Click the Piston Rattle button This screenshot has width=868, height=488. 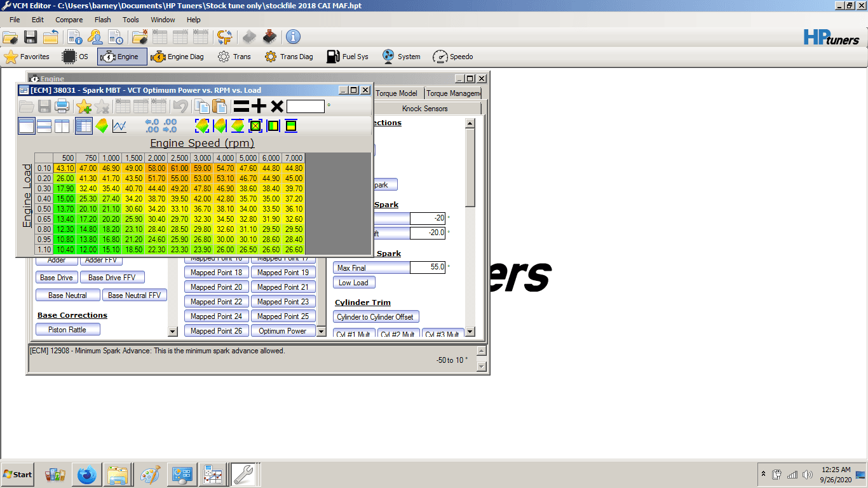(67, 330)
